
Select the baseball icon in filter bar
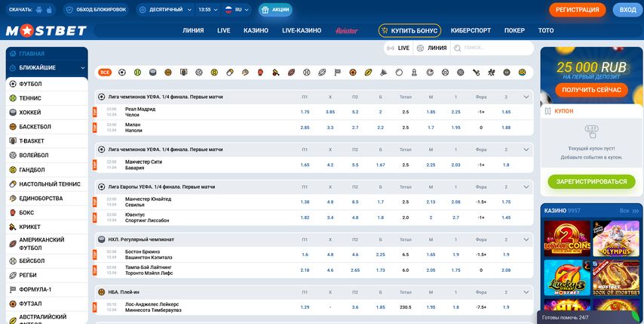(306, 73)
